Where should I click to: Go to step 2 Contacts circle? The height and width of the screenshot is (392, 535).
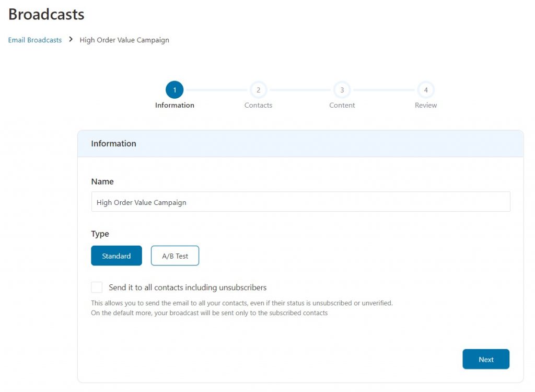click(258, 90)
